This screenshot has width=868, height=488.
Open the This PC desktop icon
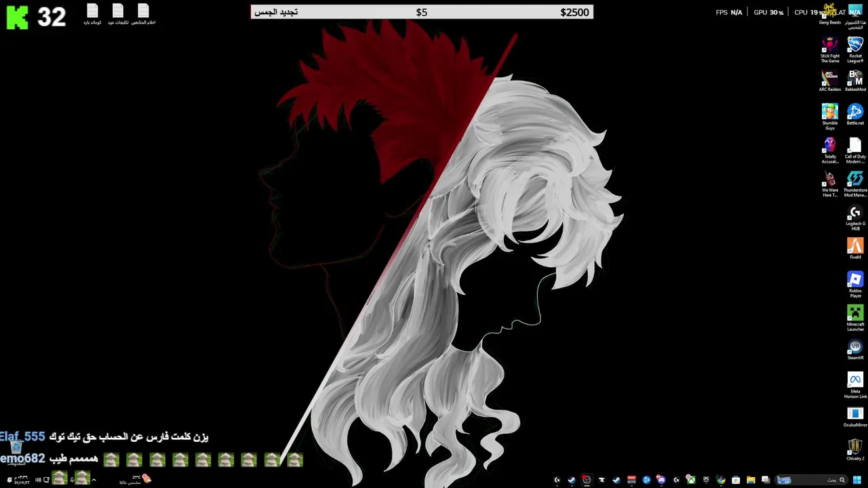pos(855,16)
